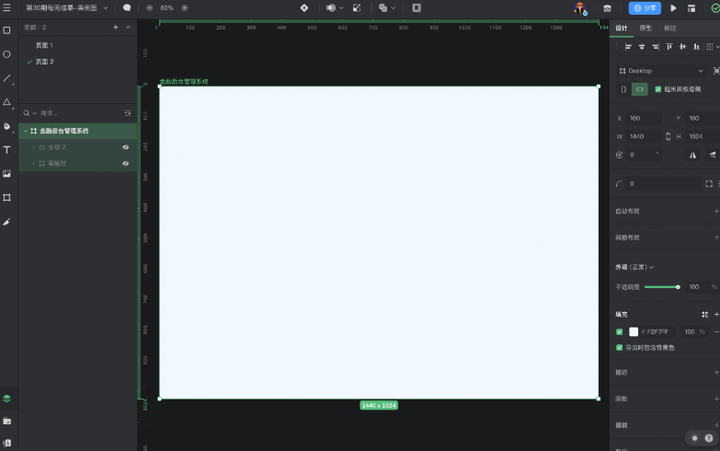Expand the 导航栏 frame layer
Screen dimensions: 720x451
pyautogui.click(x=34, y=163)
